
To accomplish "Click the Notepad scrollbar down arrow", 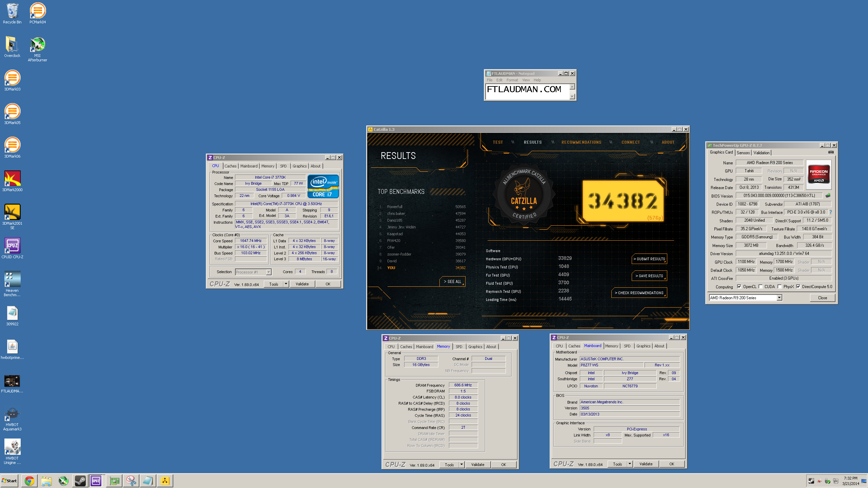I will pos(572,97).
